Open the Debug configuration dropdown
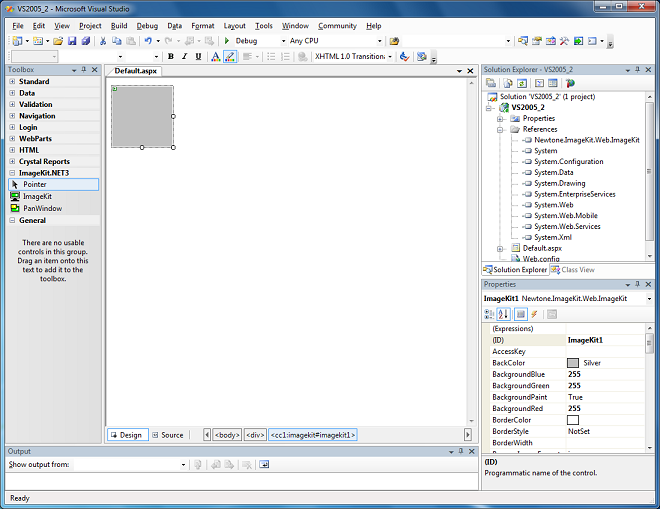660x509 pixels. coord(283,41)
